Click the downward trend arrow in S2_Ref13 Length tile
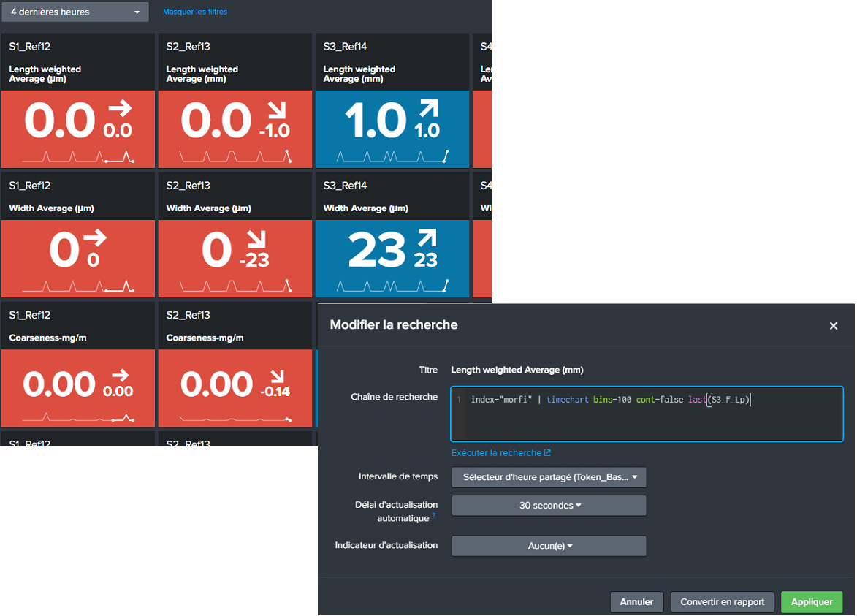This screenshot has width=857, height=616. (277, 110)
